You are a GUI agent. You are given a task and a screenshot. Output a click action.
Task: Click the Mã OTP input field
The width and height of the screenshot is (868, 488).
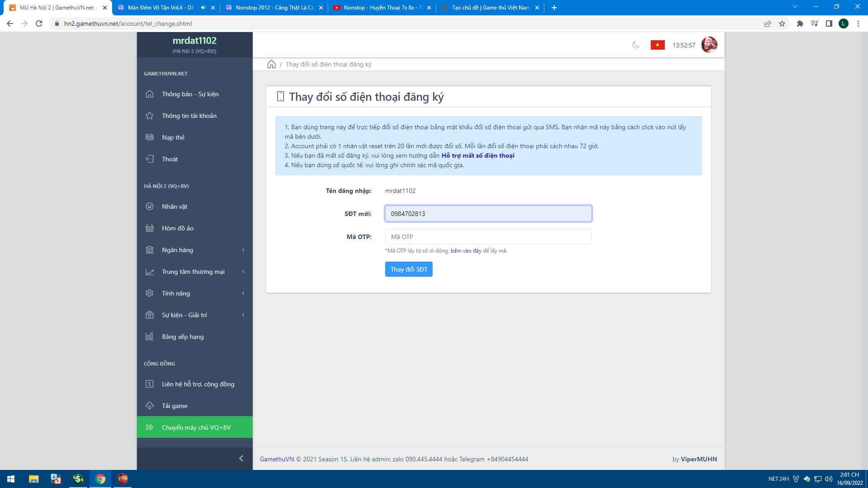488,237
